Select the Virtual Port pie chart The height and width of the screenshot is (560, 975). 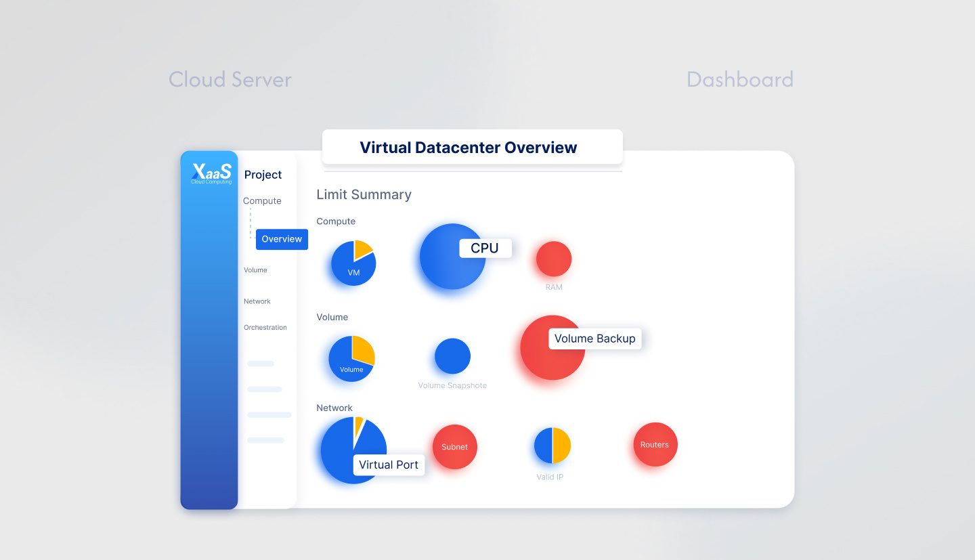[x=353, y=449]
